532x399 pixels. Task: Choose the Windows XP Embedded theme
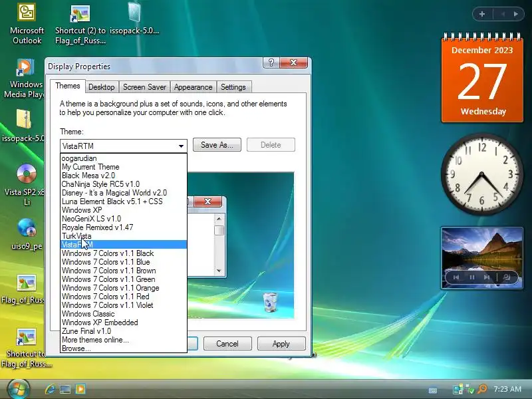click(124, 323)
